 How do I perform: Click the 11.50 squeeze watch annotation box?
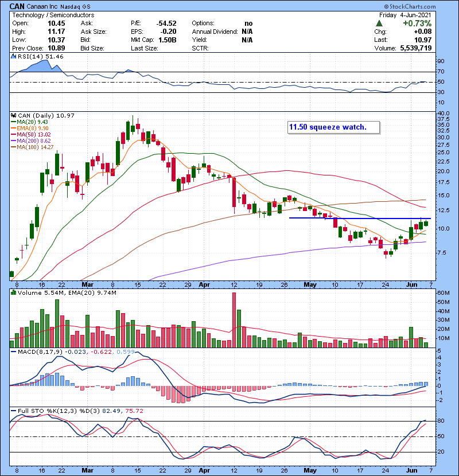333,127
